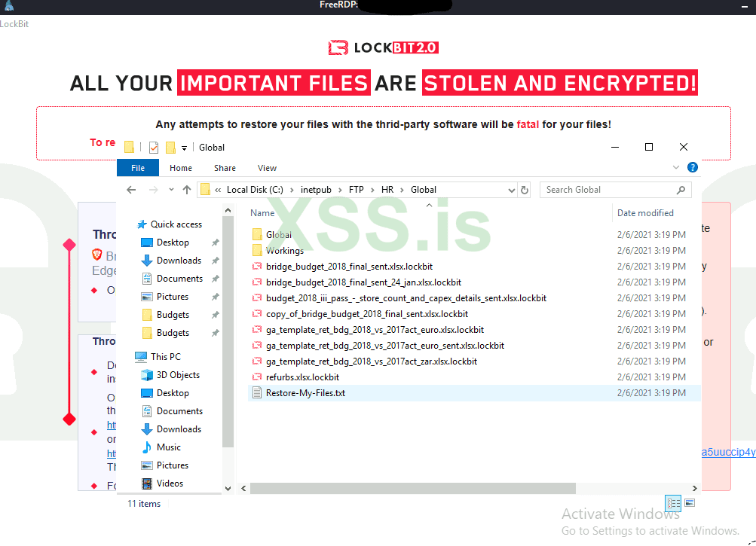Open Explorer Help question mark icon
Viewport: 756px width, 546px height.
coord(693,167)
